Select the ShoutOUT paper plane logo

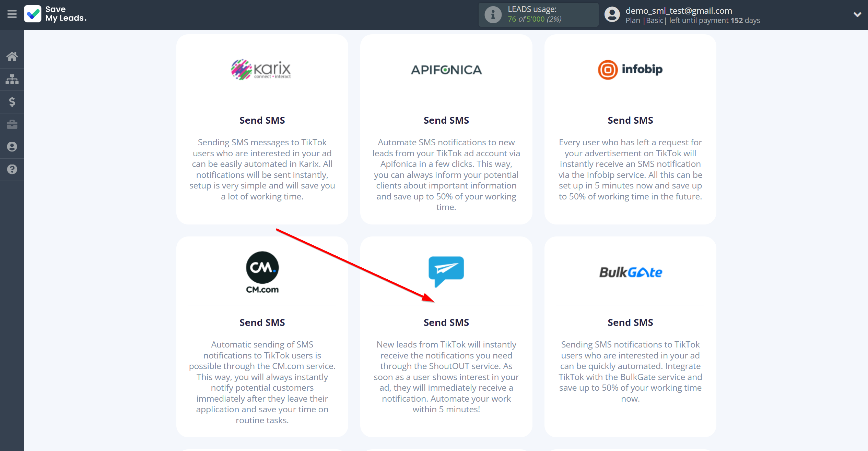click(x=446, y=271)
